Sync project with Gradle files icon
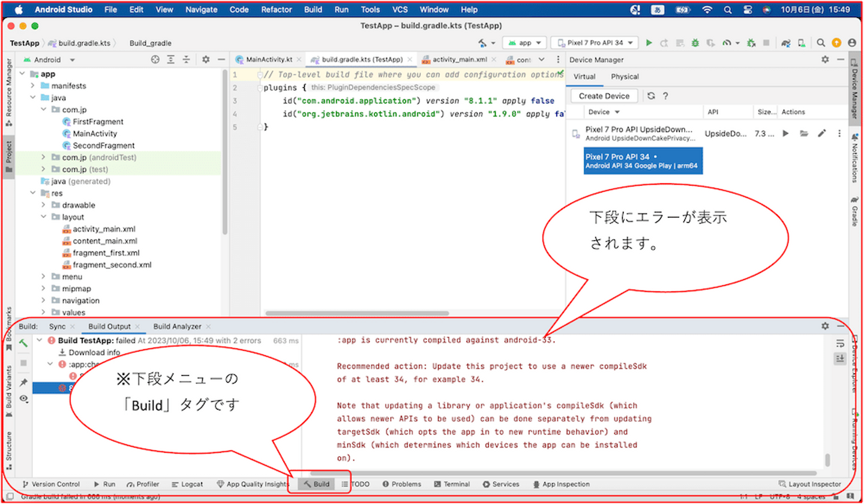864x504 pixels. pos(786,43)
